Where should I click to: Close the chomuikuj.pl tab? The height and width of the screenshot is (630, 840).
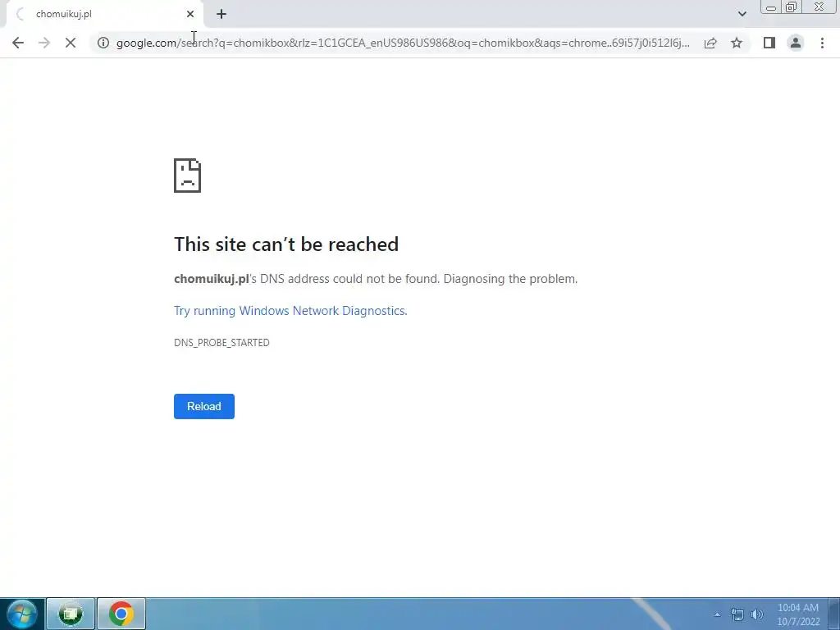coord(190,14)
